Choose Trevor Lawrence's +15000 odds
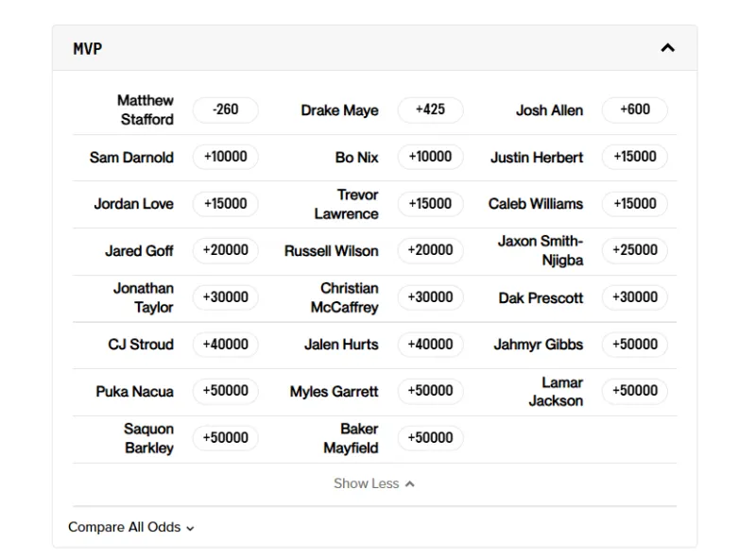Screen dimensions: 756x558 pos(430,204)
